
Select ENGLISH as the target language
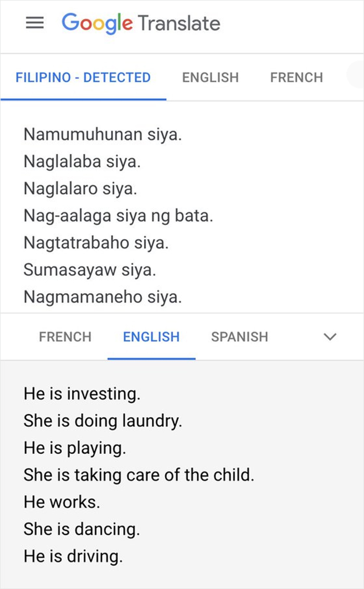coord(151,337)
